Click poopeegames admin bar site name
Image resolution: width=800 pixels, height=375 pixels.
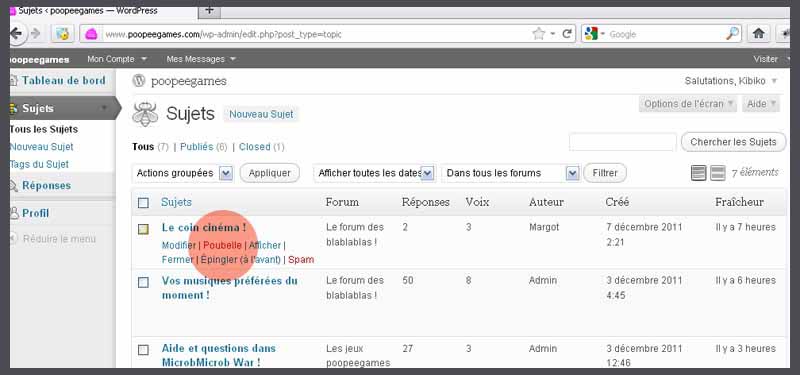pyautogui.click(x=39, y=60)
